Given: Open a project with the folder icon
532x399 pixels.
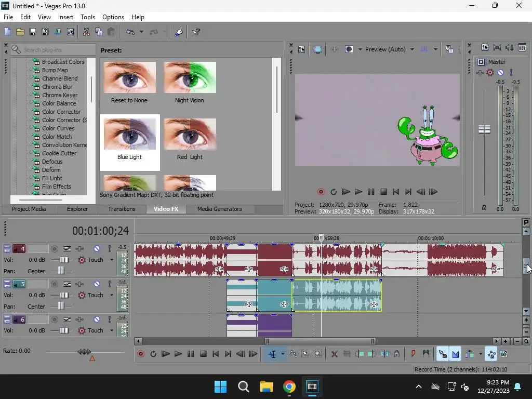Looking at the screenshot, I should [x=20, y=32].
